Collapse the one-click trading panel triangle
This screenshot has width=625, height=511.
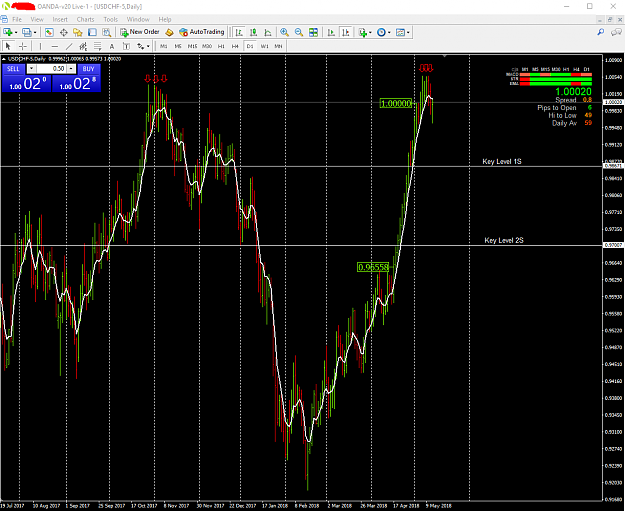tap(4, 59)
